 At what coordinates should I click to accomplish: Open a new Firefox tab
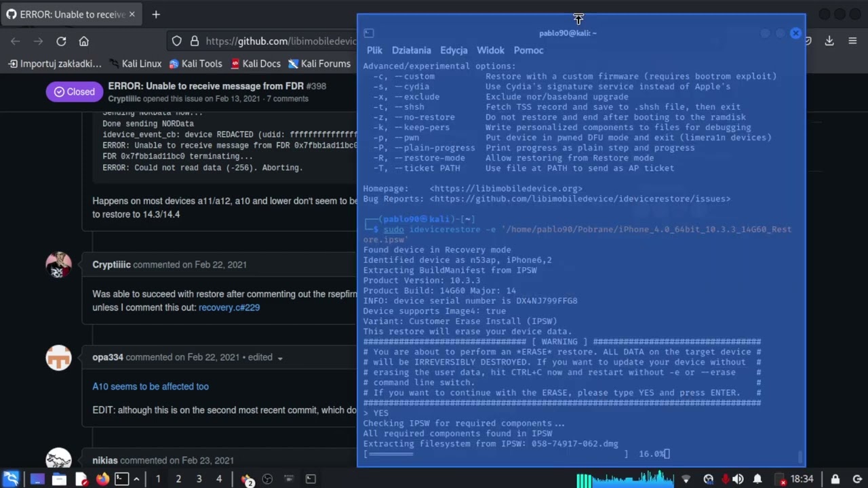point(156,14)
